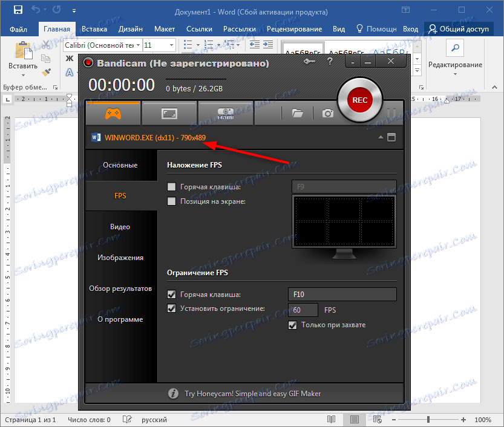This screenshot has width=504, height=427.
Task: Open the Файл menu in Word
Action: [18, 29]
